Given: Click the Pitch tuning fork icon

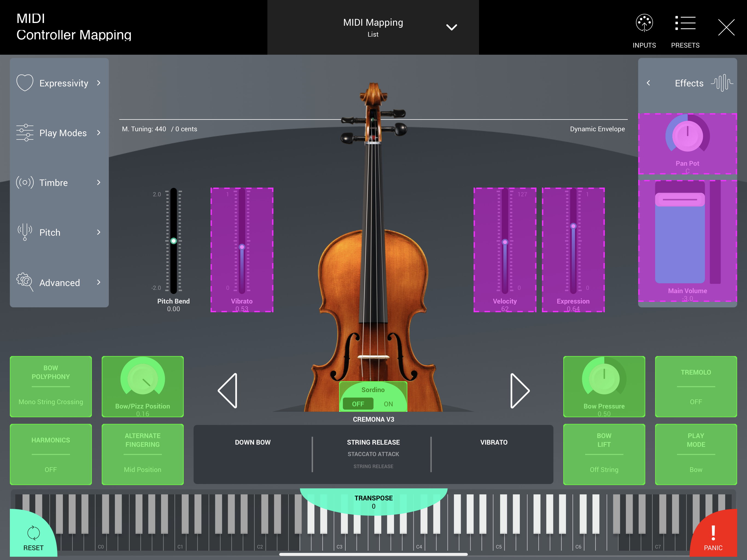Looking at the screenshot, I should pyautogui.click(x=25, y=232).
